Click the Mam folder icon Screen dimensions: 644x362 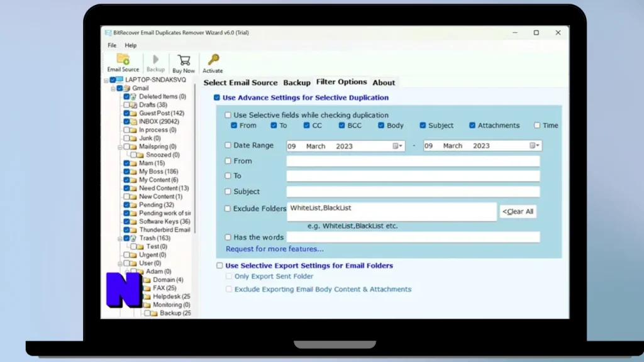[x=133, y=163]
